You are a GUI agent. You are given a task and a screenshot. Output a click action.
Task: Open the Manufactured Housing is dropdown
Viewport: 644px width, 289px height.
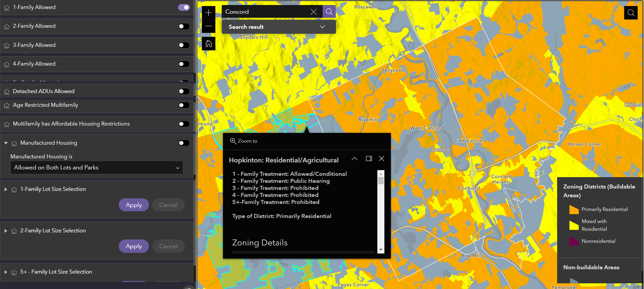(97, 168)
